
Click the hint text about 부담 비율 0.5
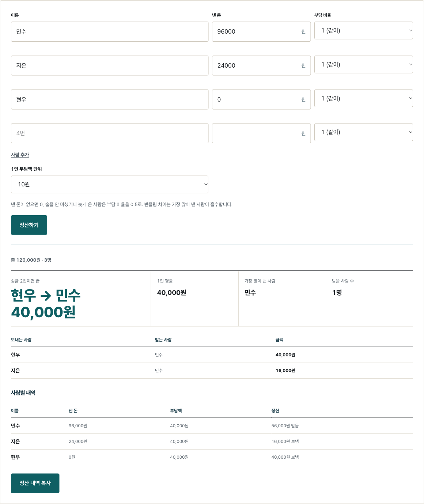point(122,204)
